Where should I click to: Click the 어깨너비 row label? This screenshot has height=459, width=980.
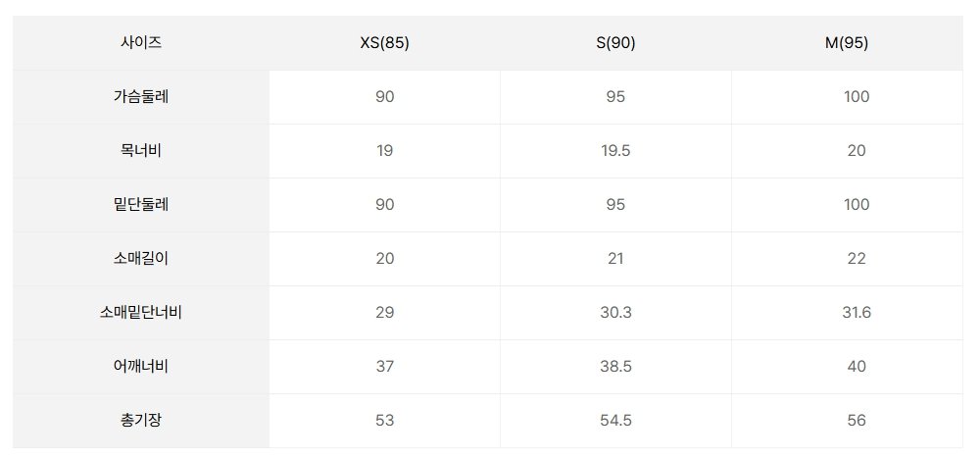141,367
